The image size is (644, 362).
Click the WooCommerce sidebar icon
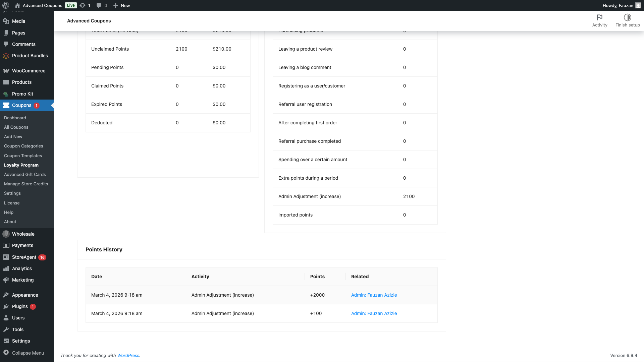pos(6,71)
